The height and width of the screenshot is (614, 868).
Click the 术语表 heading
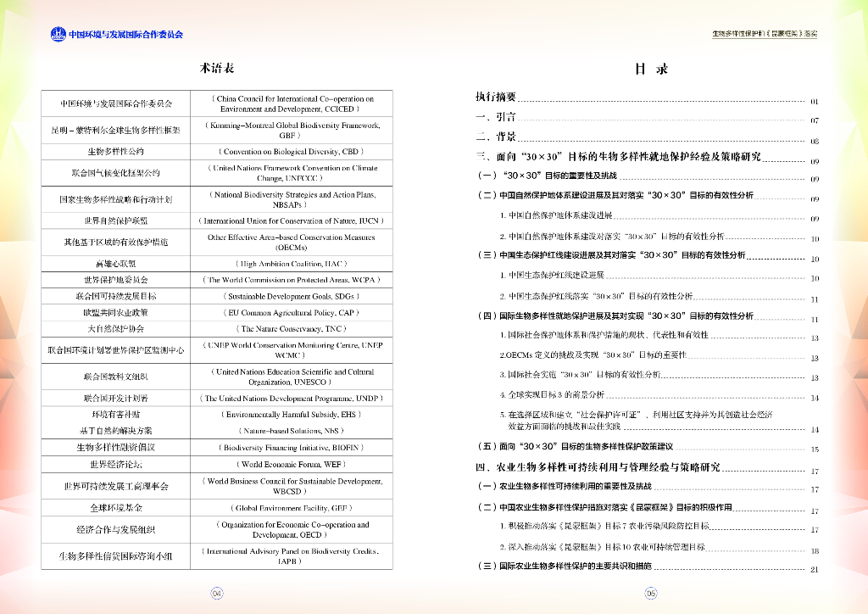click(217, 68)
